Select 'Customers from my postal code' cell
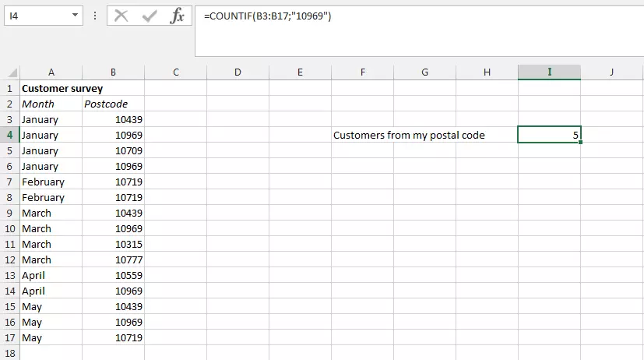The width and height of the screenshot is (644, 360). click(x=409, y=135)
